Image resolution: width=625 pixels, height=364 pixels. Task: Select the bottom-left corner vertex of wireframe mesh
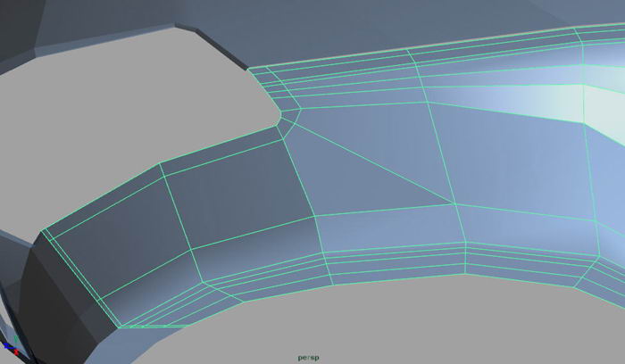click(119, 327)
